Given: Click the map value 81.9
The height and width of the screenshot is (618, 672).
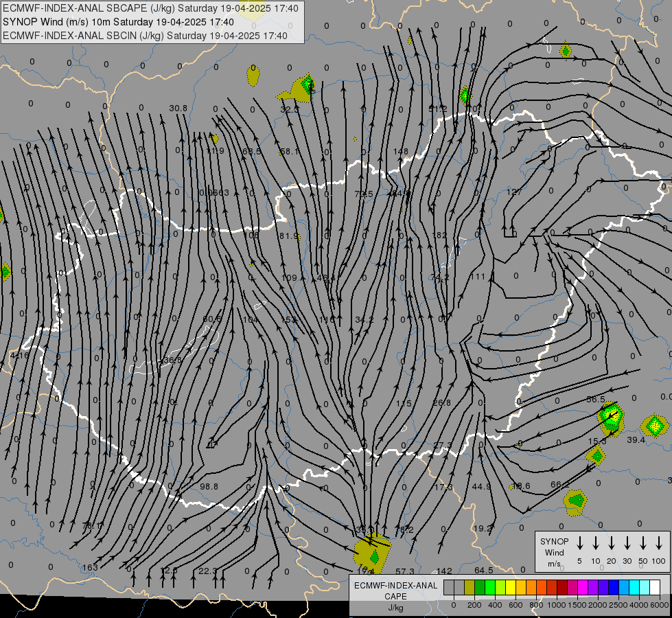Looking at the screenshot, I should [x=288, y=236].
